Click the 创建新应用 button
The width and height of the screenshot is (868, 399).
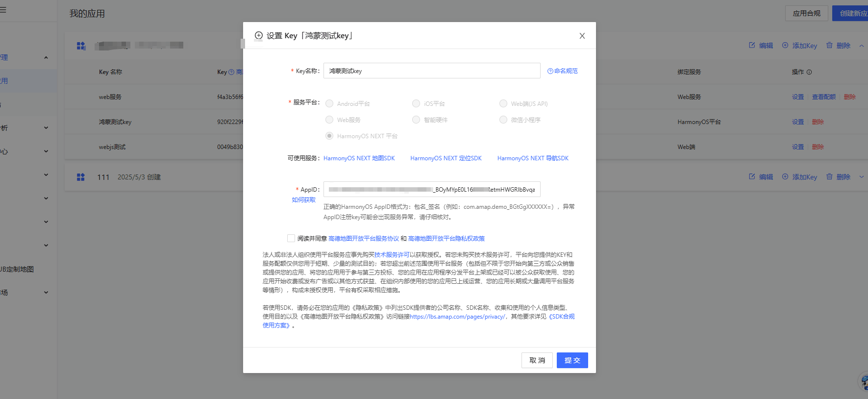[x=851, y=13]
